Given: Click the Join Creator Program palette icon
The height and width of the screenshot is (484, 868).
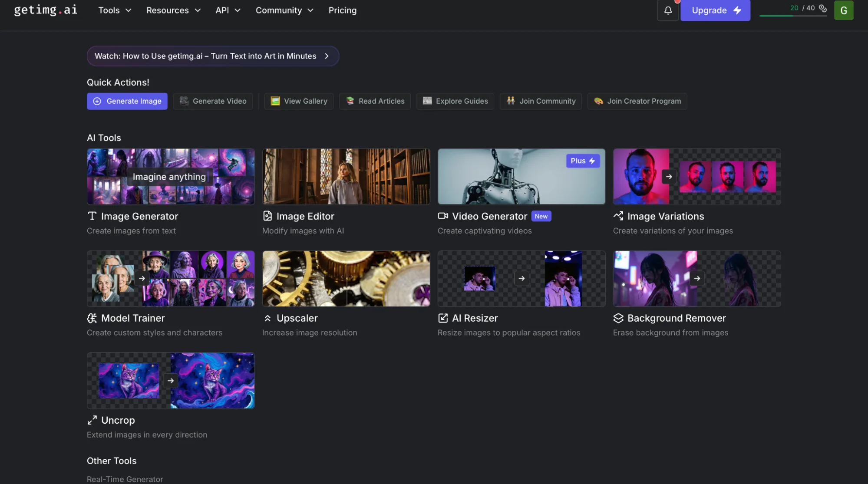Looking at the screenshot, I should [598, 101].
